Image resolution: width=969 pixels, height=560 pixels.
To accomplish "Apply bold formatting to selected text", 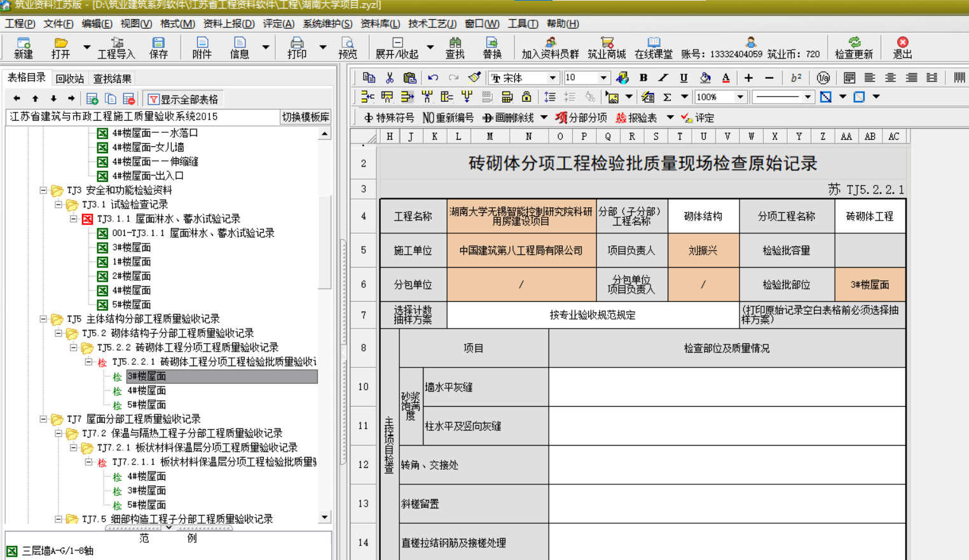I will (643, 77).
